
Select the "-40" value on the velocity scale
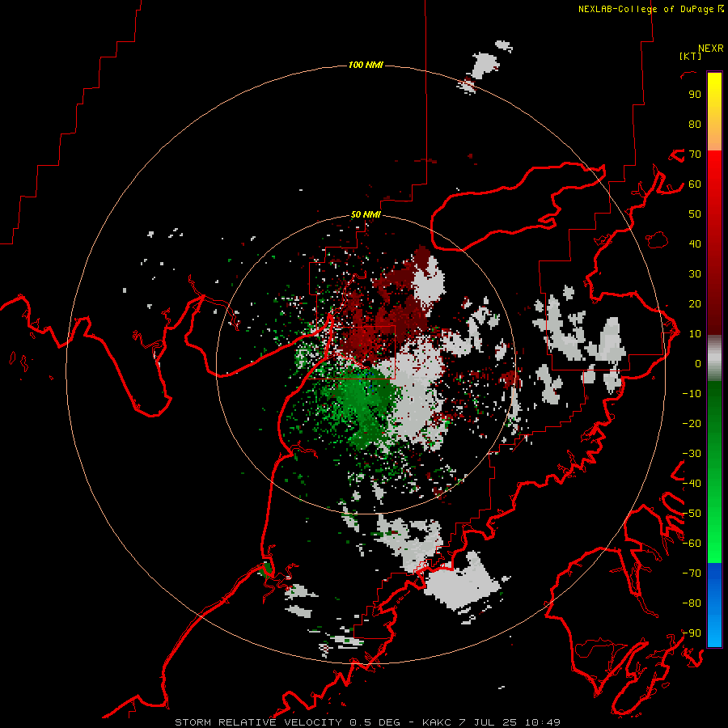pyautogui.click(x=692, y=484)
